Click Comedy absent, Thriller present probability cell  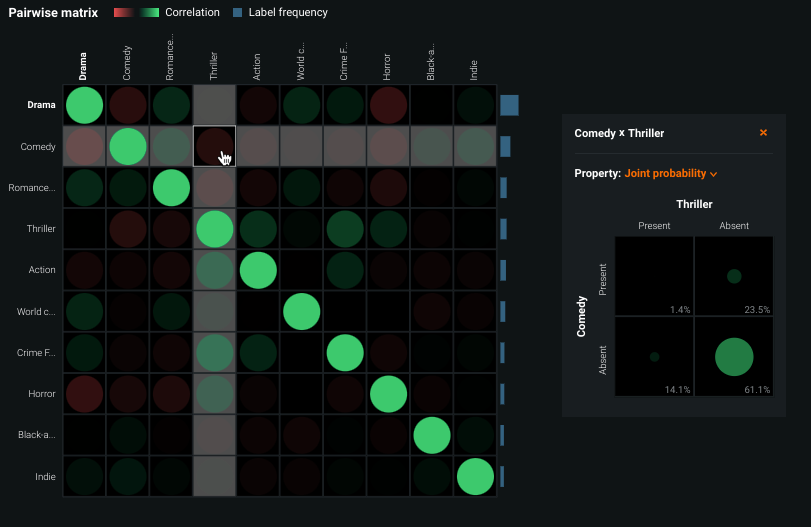[654, 356]
